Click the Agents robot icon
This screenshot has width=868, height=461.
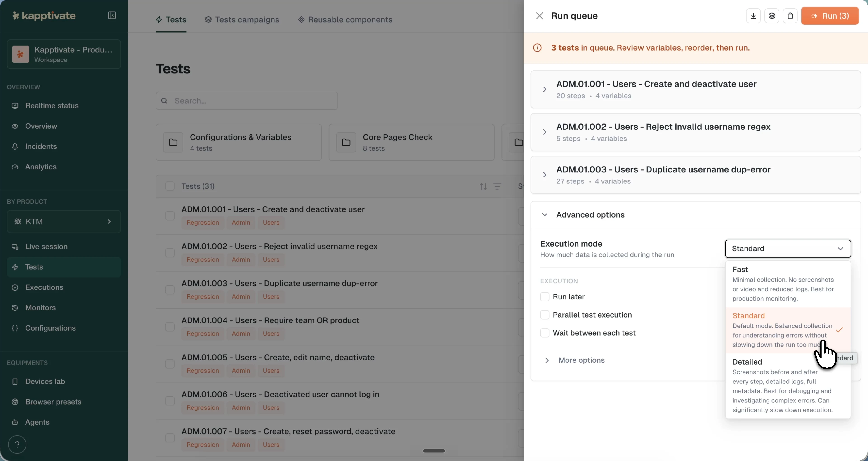(x=15, y=422)
